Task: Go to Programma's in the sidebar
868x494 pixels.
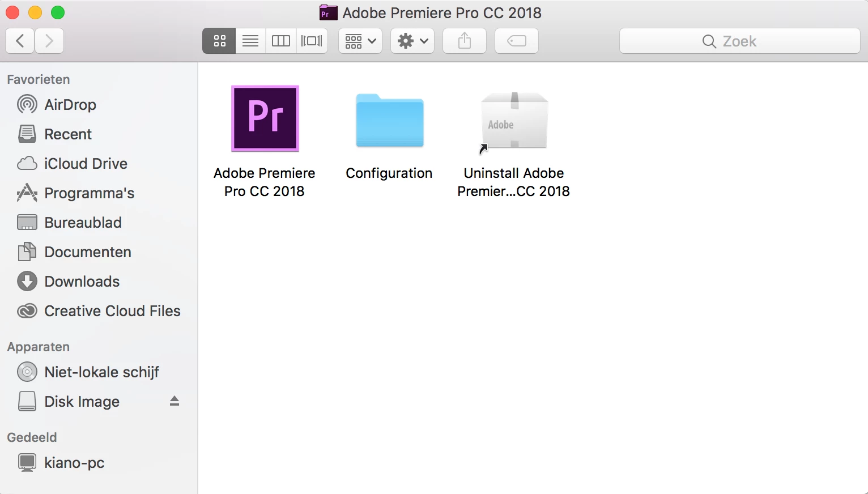Action: (99, 193)
